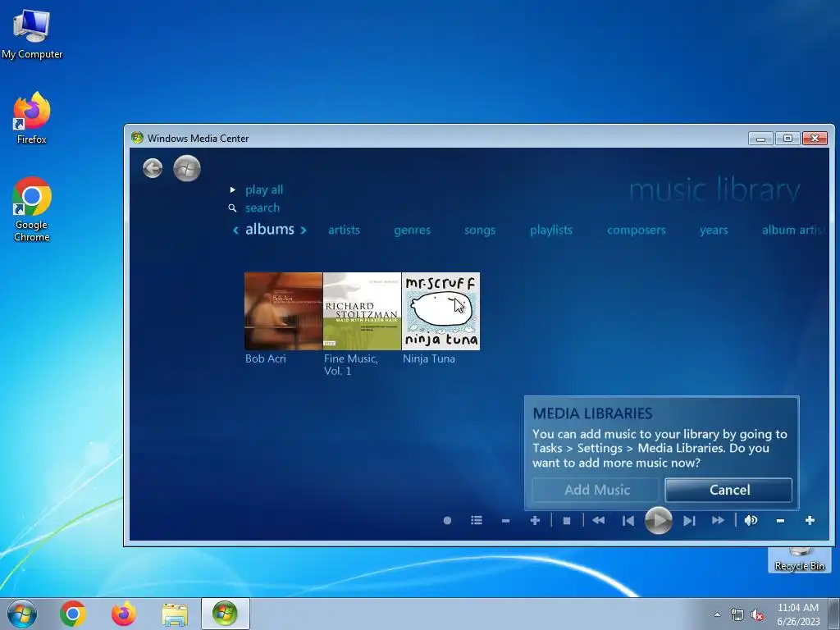The height and width of the screenshot is (630, 840).
Task: Minimize the Windows Media Center window
Action: (x=760, y=138)
